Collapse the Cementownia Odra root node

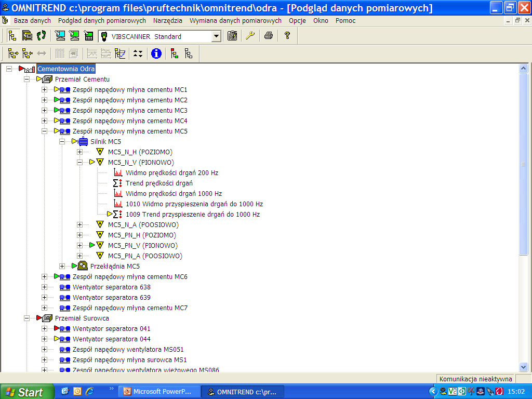pyautogui.click(x=9, y=69)
